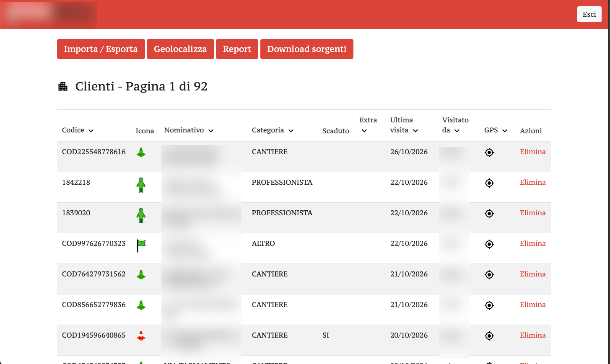The height and width of the screenshot is (364, 610).
Task: Click the SI value in Scaduto column
Action: [326, 335]
